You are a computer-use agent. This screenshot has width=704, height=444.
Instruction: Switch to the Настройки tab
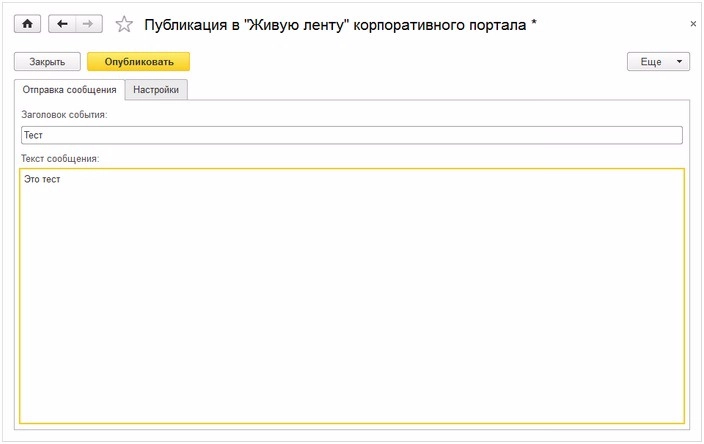(x=156, y=90)
